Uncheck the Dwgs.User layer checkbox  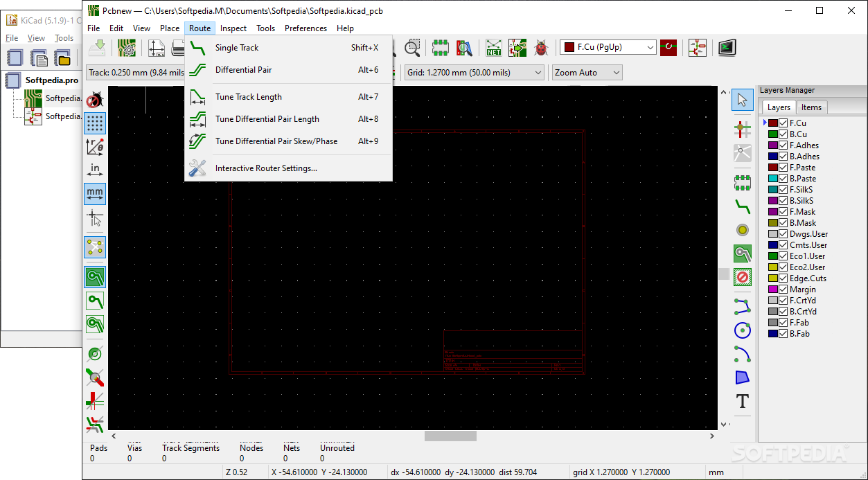click(783, 234)
